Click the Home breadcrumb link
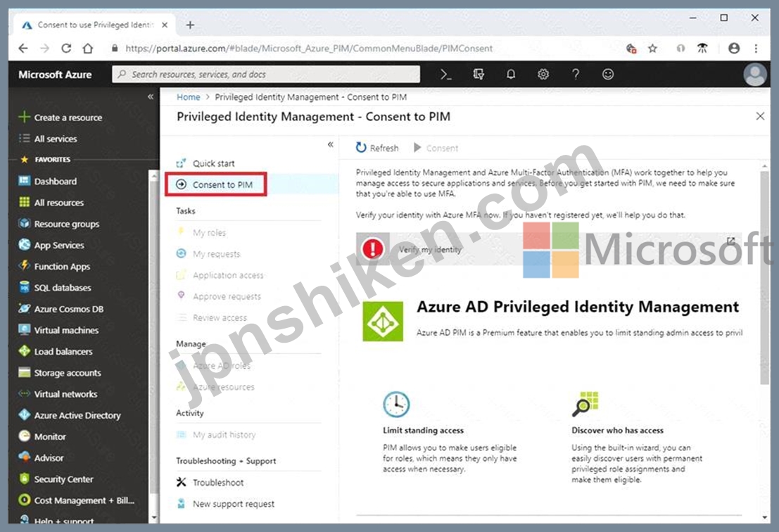The height and width of the screenshot is (532, 779). (x=189, y=97)
